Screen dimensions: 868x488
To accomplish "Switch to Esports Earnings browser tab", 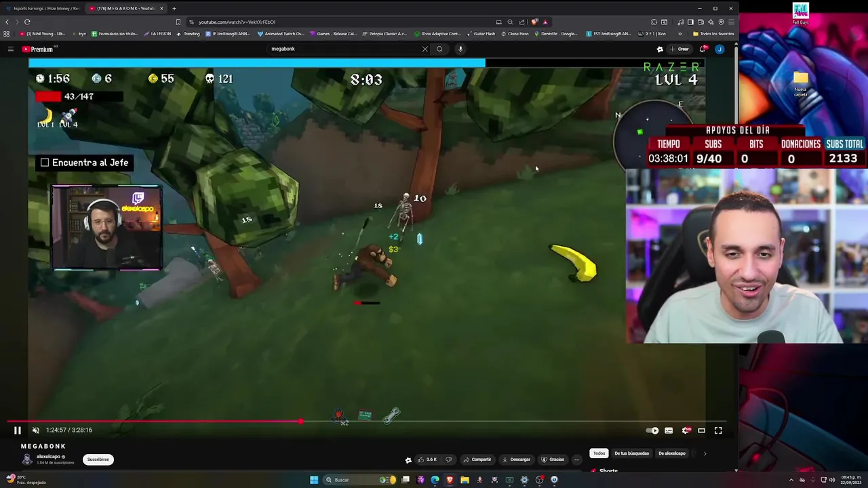I will coord(42,8).
